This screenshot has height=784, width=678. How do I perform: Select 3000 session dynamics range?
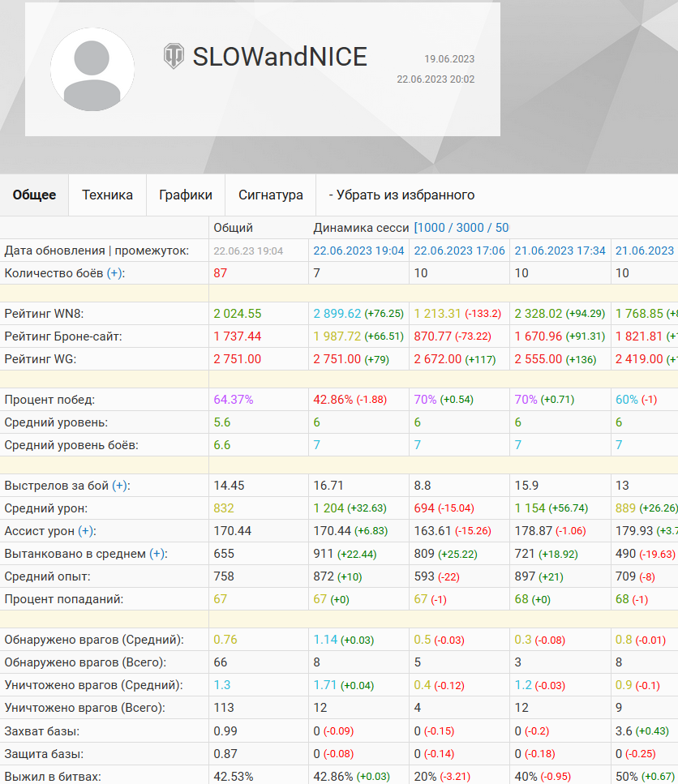point(470,228)
